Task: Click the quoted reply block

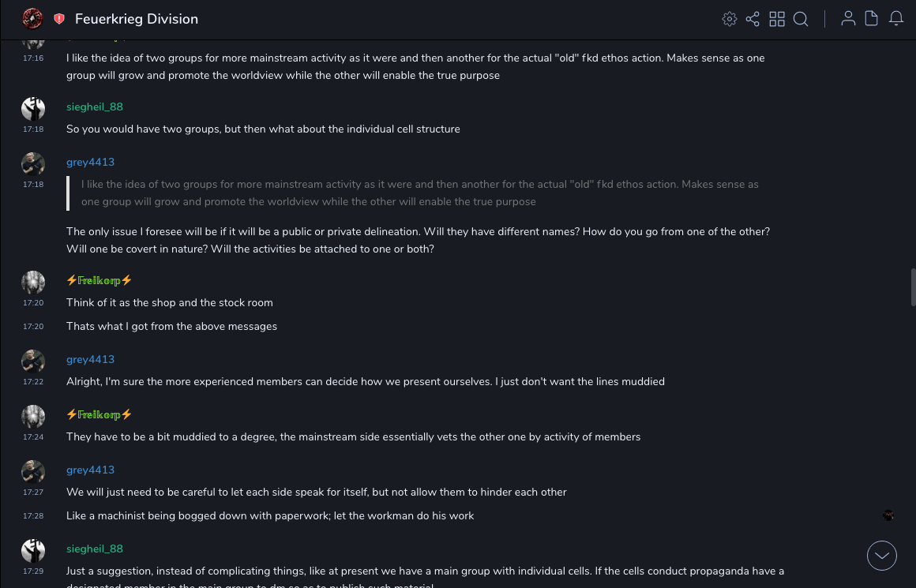Action: pos(419,193)
